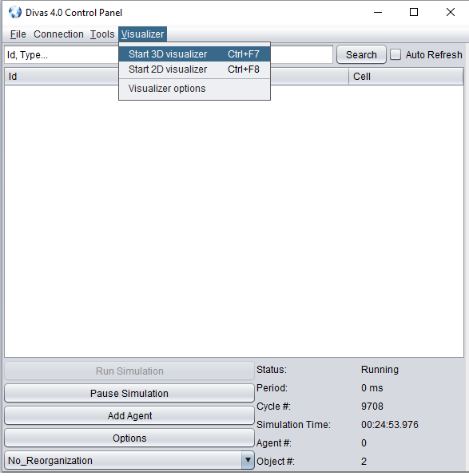
Task: Open the File menu
Action: [x=18, y=34]
